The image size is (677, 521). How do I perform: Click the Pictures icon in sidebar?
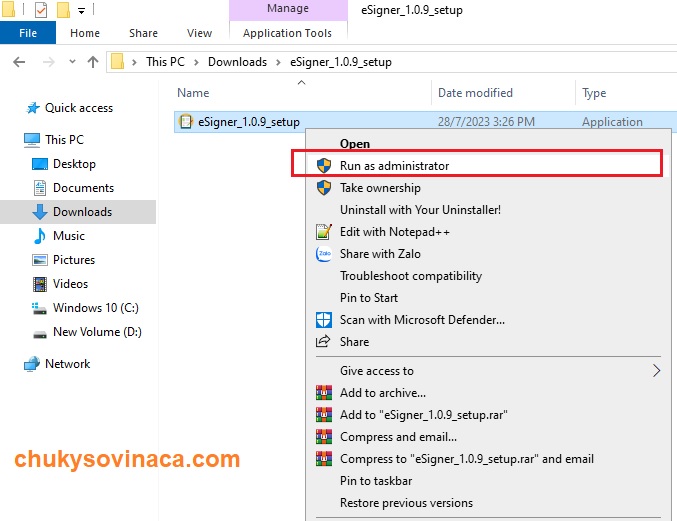40,260
